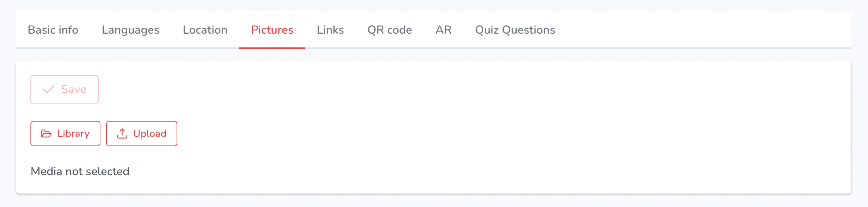Click the gap between Library and Upload buttons
Screen dimensions: 868x207
[103, 134]
